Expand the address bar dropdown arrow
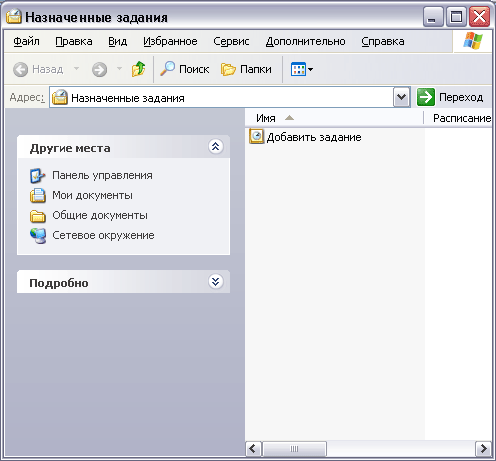Image resolution: width=496 pixels, height=461 pixels. click(x=401, y=97)
